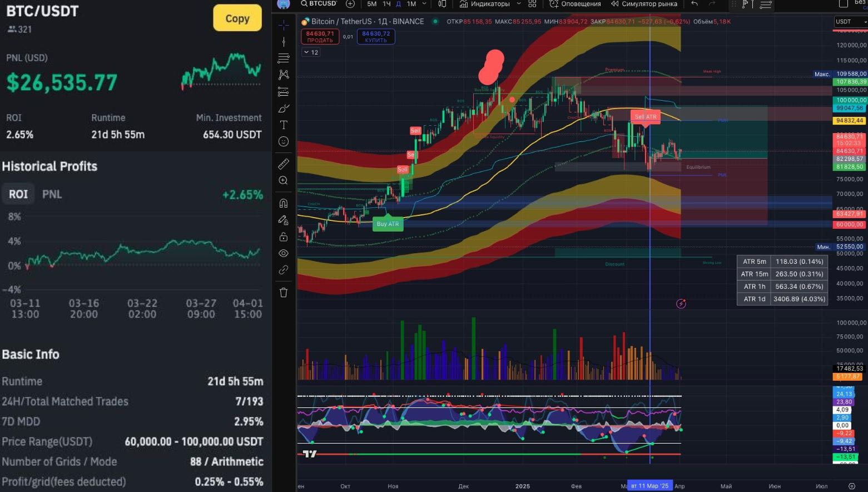Select the Д daily timeframe
This screenshot has height=492, width=868.
click(398, 4)
